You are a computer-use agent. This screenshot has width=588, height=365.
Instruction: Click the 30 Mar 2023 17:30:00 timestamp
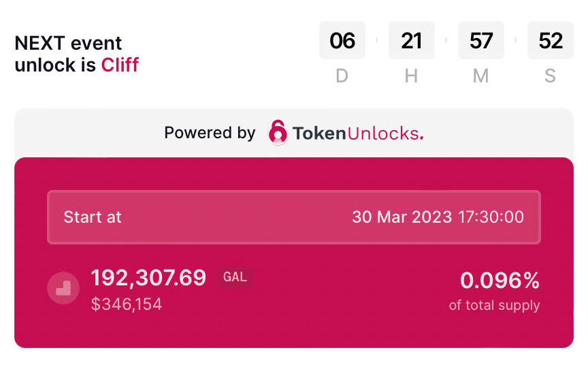point(438,217)
